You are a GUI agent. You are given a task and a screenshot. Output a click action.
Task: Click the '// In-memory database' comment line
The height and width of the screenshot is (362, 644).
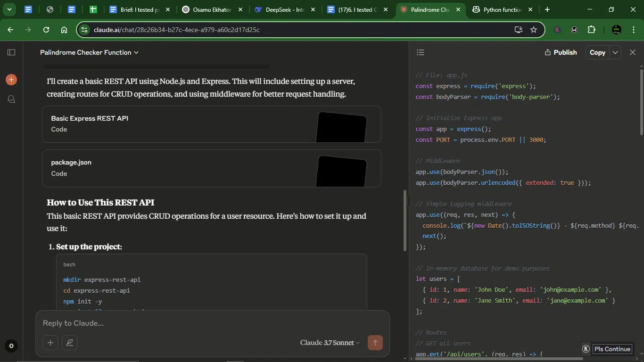(x=482, y=268)
